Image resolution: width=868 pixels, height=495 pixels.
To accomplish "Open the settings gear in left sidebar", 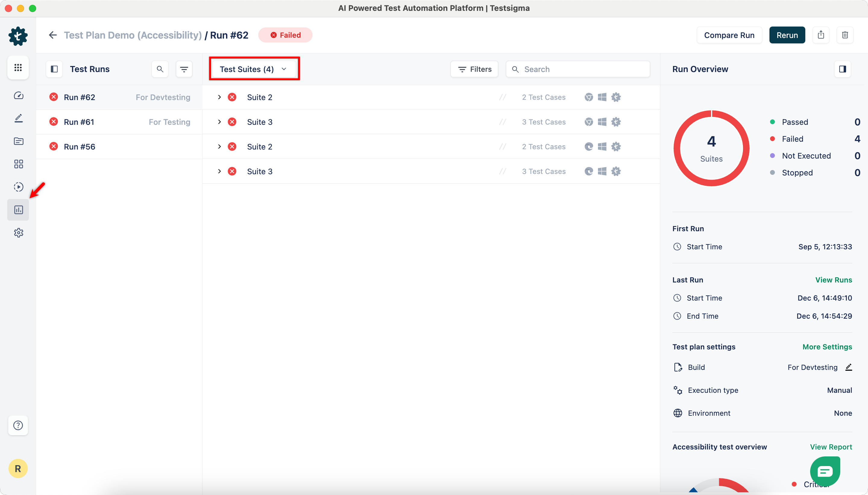I will point(18,233).
